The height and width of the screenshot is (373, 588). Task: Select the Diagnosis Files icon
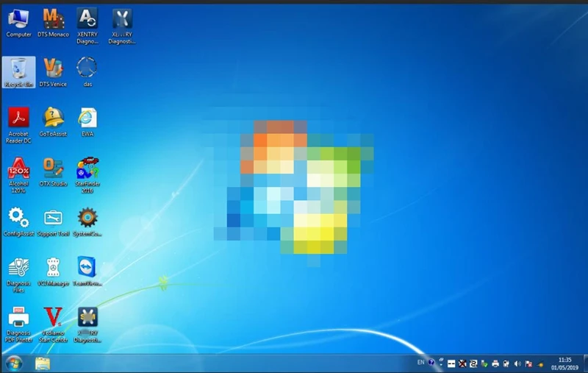[x=18, y=275]
